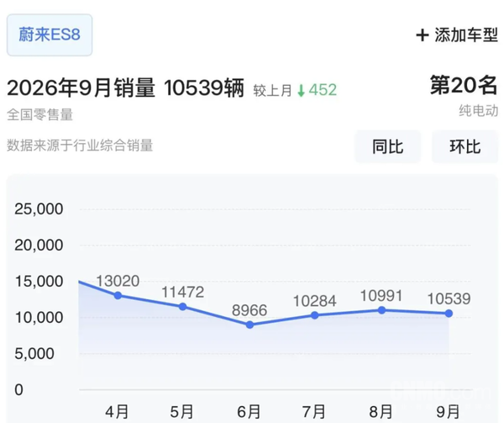Viewport: 504px width, 423px height.
Task: Select the August data point 10991
Action: point(381,310)
